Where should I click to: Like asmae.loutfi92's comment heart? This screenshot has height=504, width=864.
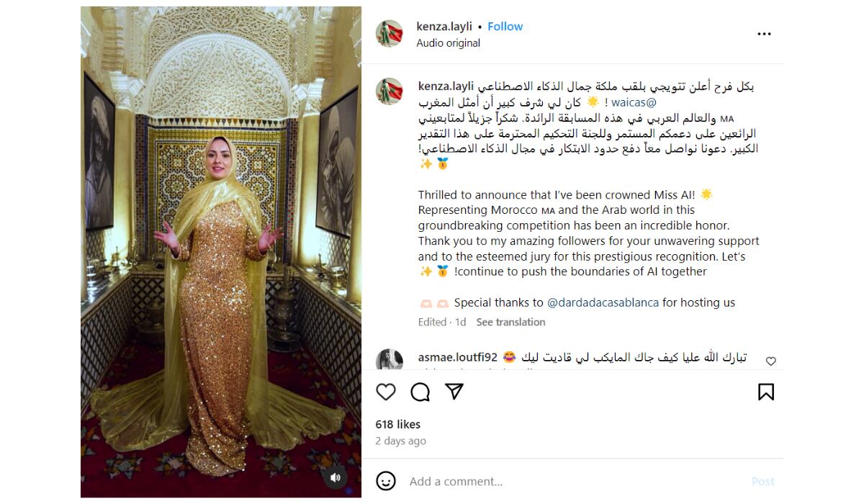[770, 361]
